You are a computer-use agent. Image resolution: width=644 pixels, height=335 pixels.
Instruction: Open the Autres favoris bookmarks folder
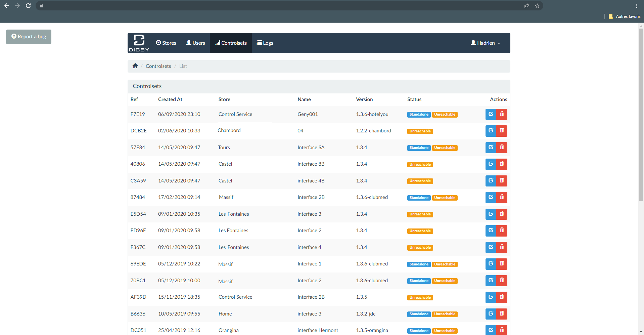click(x=625, y=16)
